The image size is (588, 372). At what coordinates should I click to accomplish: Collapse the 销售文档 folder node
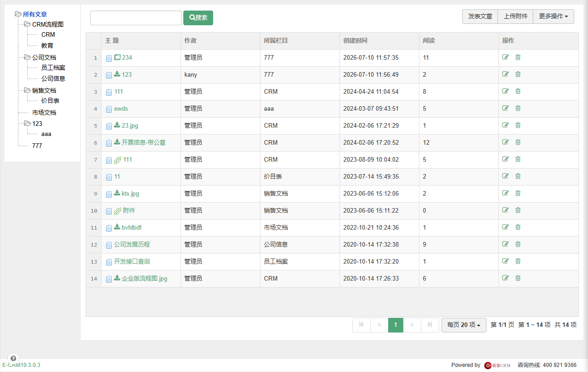click(x=27, y=90)
